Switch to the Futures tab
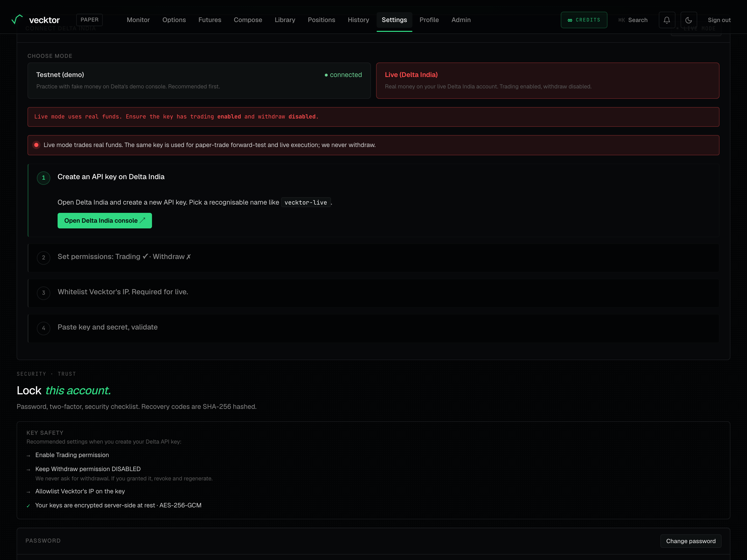Image resolution: width=747 pixels, height=560 pixels. pos(210,20)
